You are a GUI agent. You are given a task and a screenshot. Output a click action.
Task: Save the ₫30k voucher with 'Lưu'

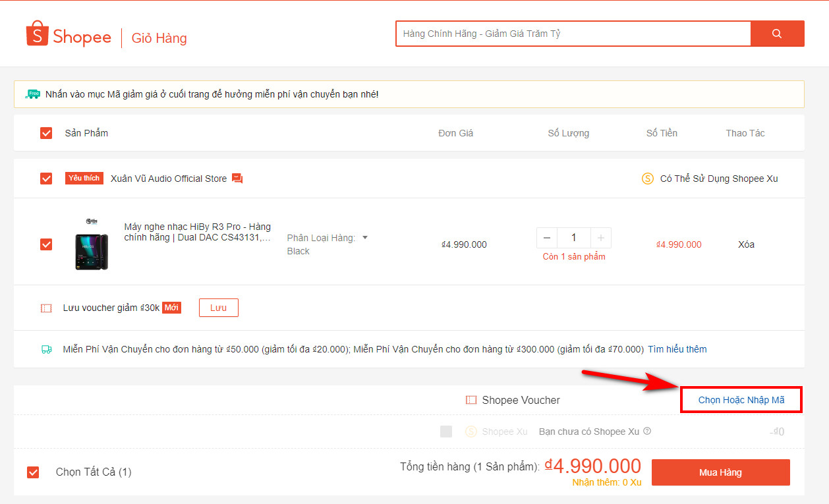218,308
